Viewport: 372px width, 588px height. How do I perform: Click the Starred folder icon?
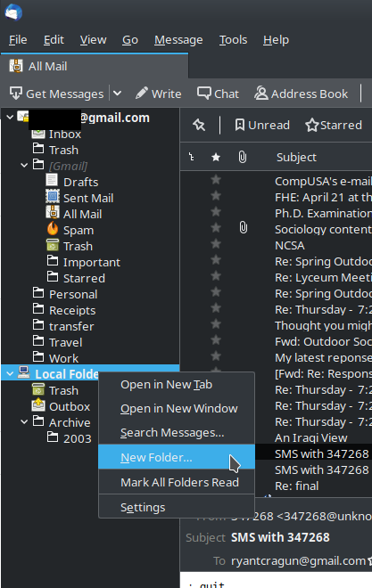53,277
